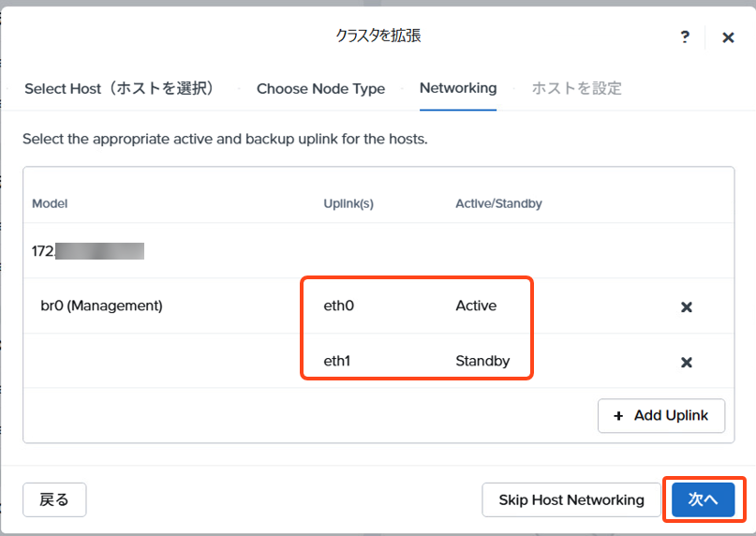Go back with the 戻る button
The height and width of the screenshot is (536, 756).
point(54,499)
